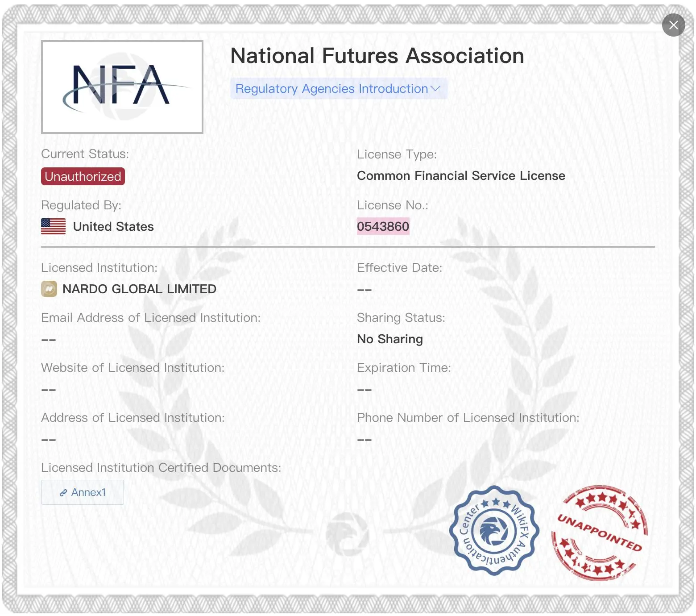Click the Unauthorized status badge
The height and width of the screenshot is (616, 696).
(83, 176)
